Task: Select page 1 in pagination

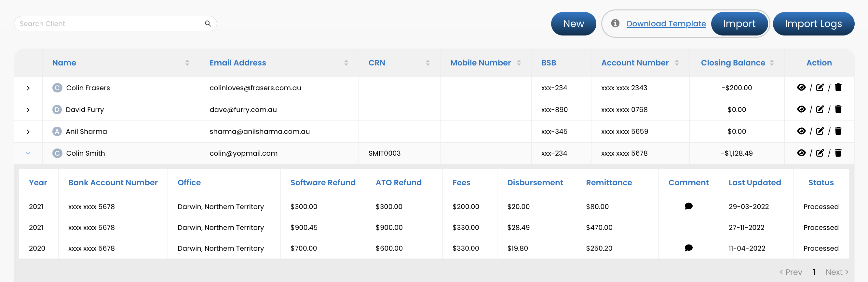Action: [814, 272]
